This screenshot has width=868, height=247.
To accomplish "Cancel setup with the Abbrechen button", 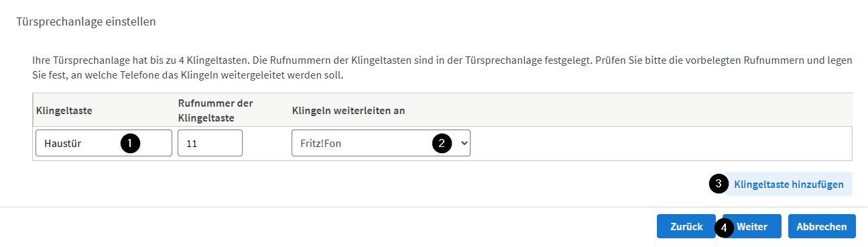I will click(x=822, y=227).
